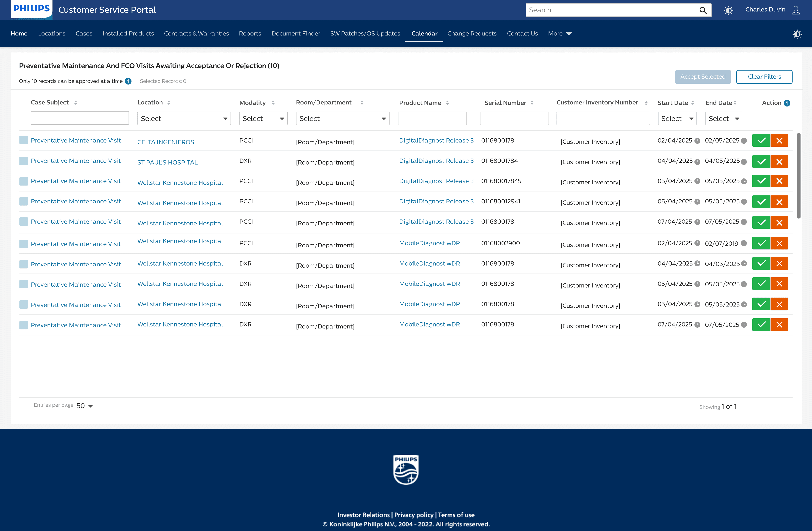The height and width of the screenshot is (531, 812).
Task: Go to the Installed Products tab
Action: [x=128, y=33]
